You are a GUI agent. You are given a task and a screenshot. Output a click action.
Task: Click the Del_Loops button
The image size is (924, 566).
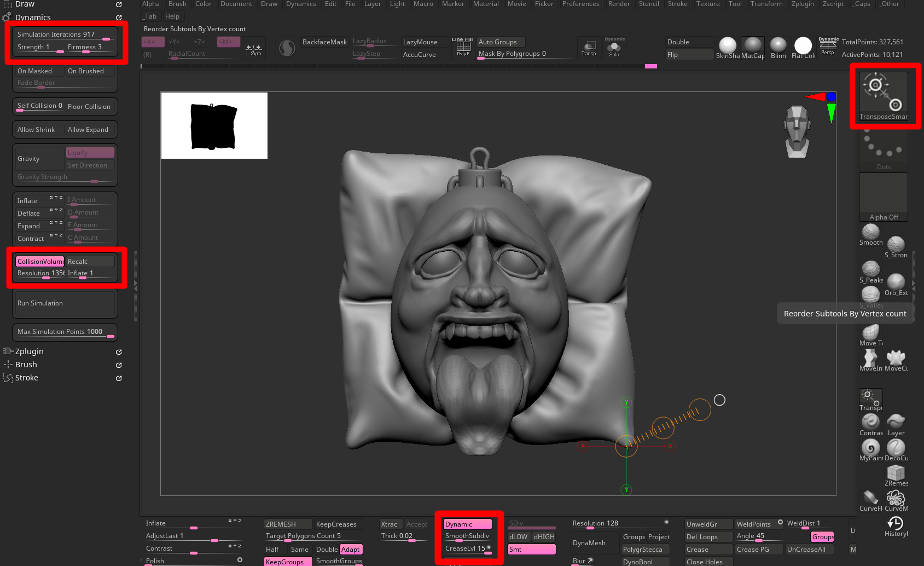point(709,537)
